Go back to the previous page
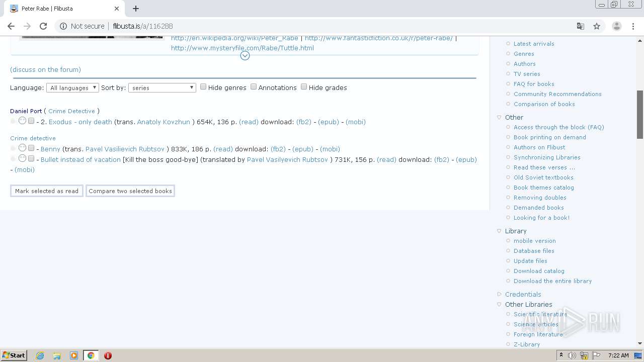The height and width of the screenshot is (362, 644). (x=11, y=26)
